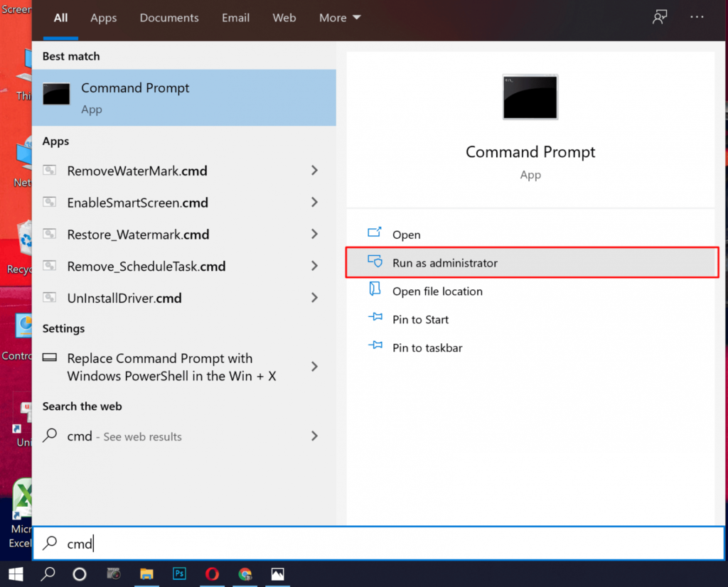
Task: Expand the More filter dropdown
Action: pyautogui.click(x=340, y=18)
